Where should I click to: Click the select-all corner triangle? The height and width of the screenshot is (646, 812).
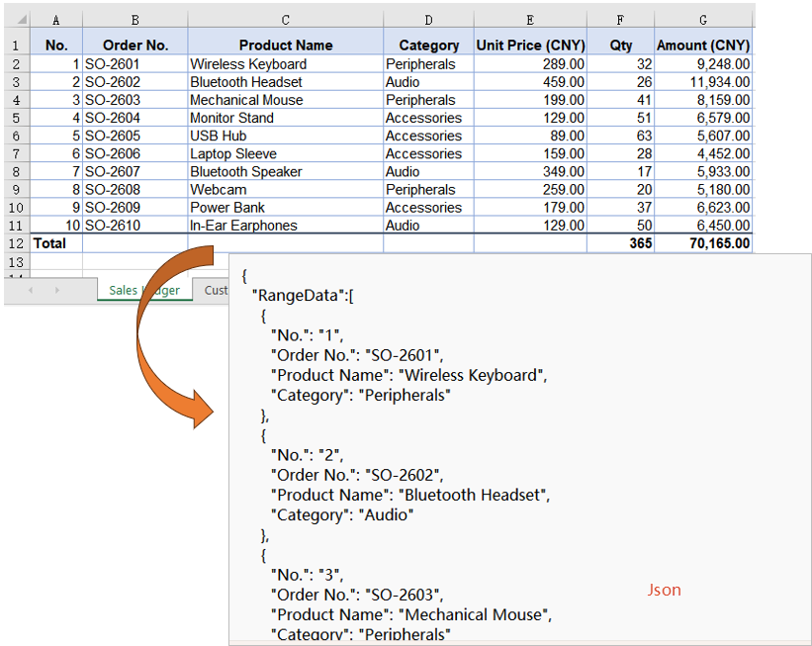click(x=21, y=20)
